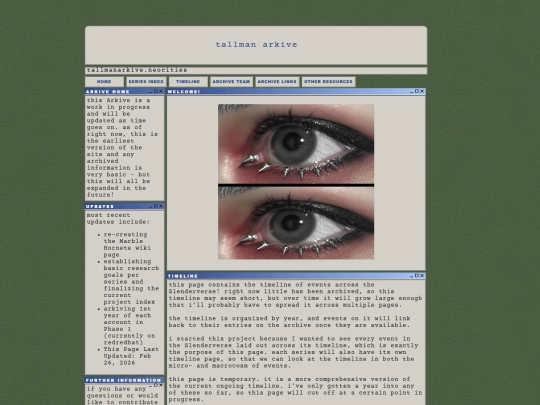Click 'establishing basic research goals' list item

[131, 282]
